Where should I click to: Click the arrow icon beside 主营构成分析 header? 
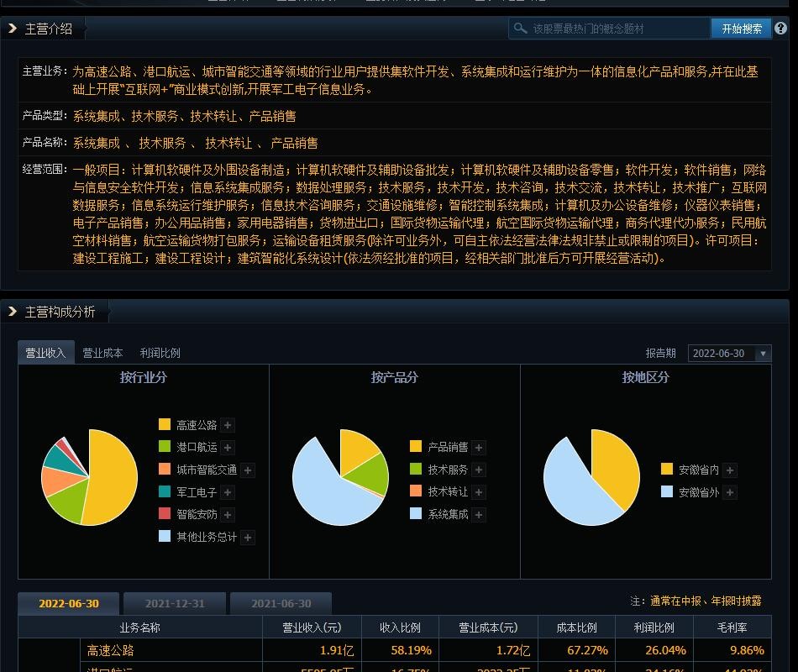point(13,311)
